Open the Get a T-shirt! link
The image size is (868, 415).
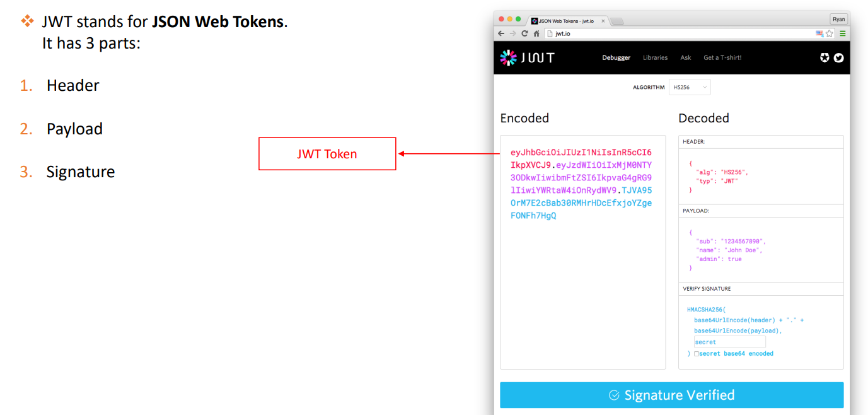tap(722, 57)
